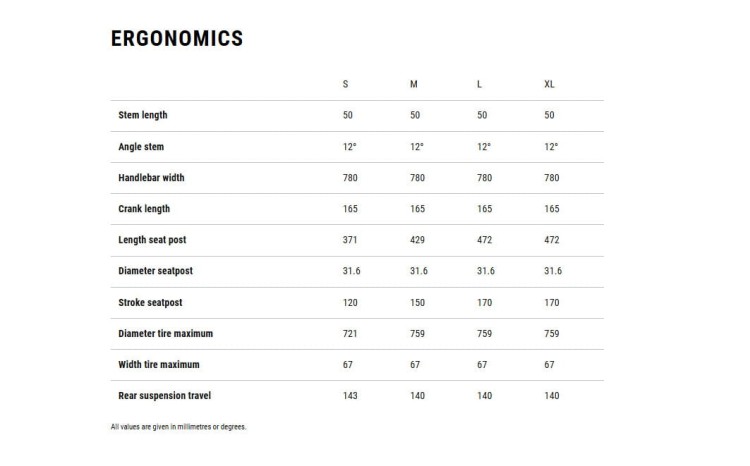Select the S size column header
750x466 pixels.
[345, 84]
